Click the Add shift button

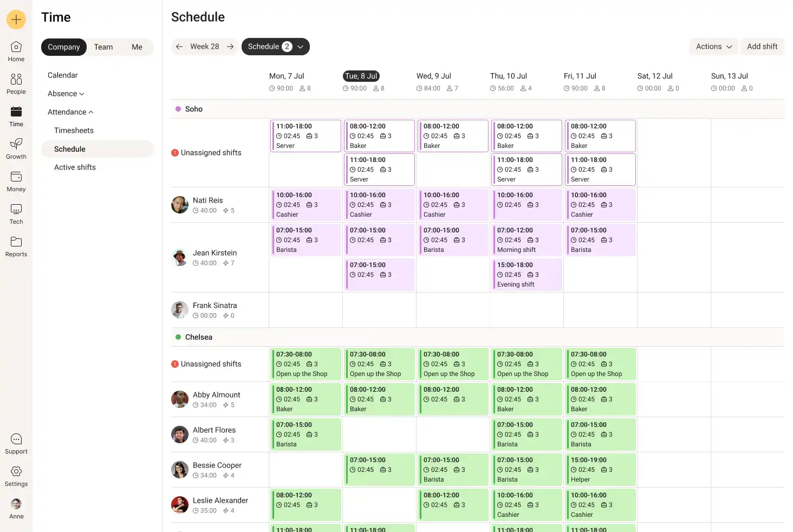762,47
